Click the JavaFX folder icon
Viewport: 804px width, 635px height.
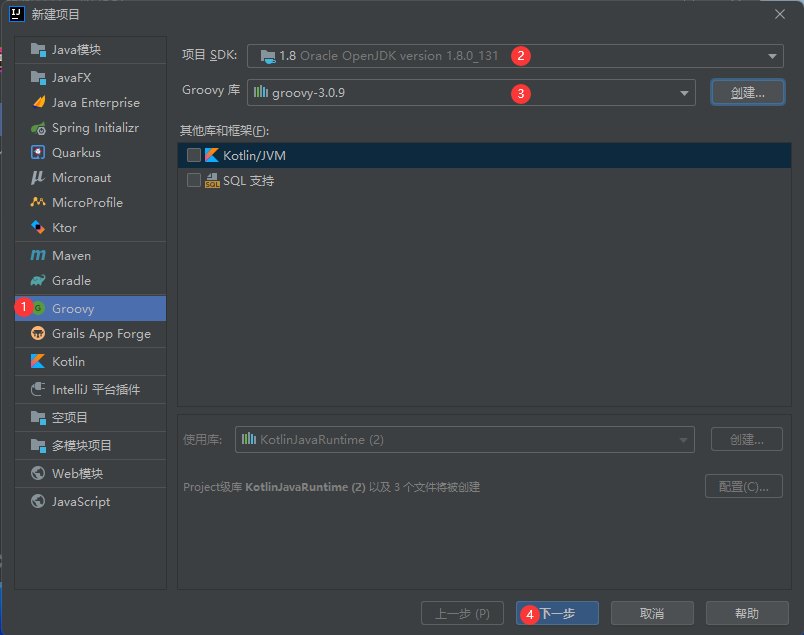pyautogui.click(x=38, y=77)
